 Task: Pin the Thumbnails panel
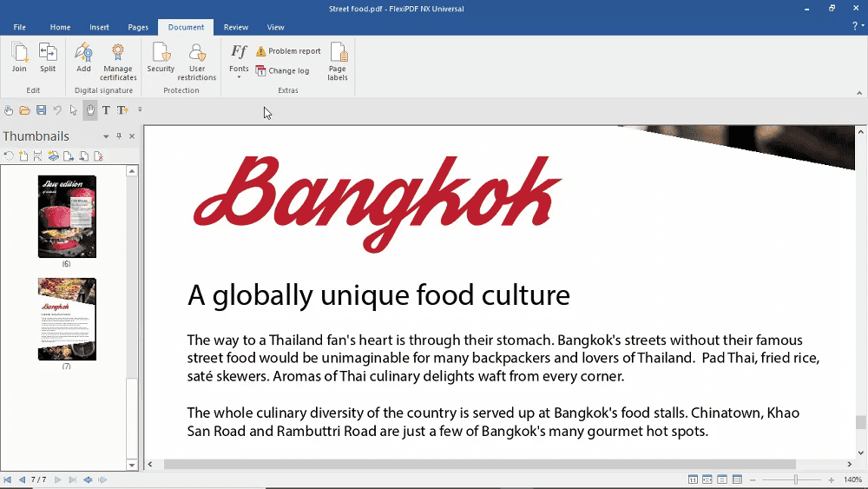coord(118,135)
